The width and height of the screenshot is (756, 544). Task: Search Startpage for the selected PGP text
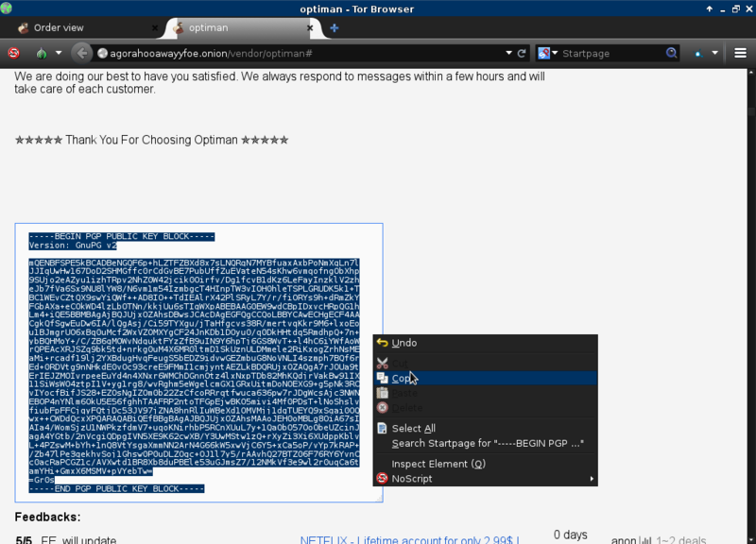click(488, 443)
